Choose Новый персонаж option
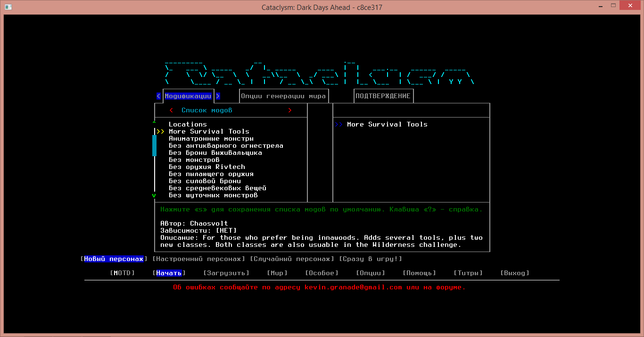Viewport: 644px width, 337px height. click(114, 259)
